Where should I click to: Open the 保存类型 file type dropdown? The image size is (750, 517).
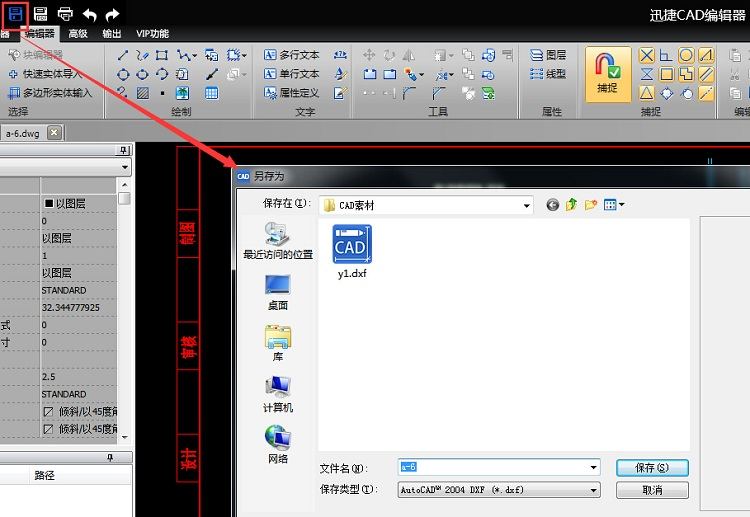[x=593, y=490]
